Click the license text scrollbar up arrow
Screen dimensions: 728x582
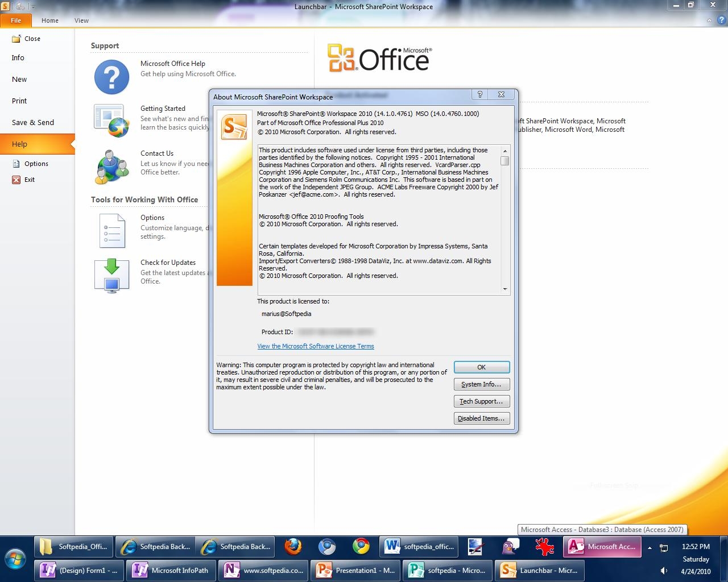click(x=504, y=151)
